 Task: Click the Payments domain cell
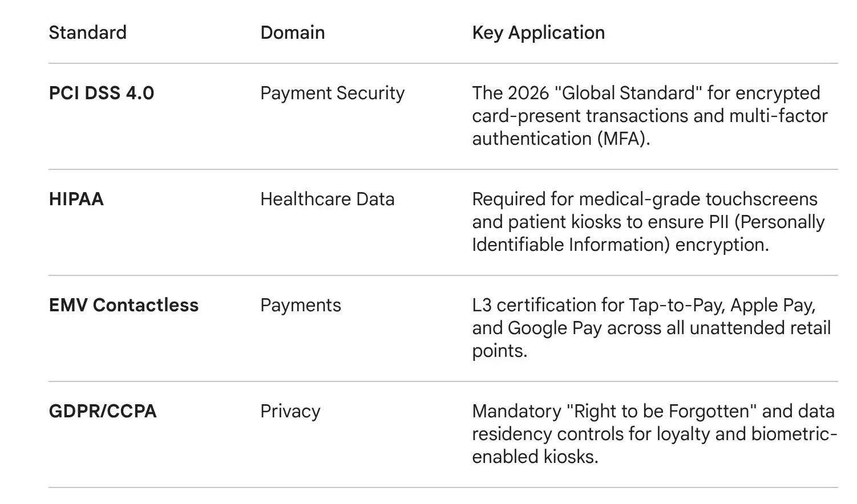300,305
